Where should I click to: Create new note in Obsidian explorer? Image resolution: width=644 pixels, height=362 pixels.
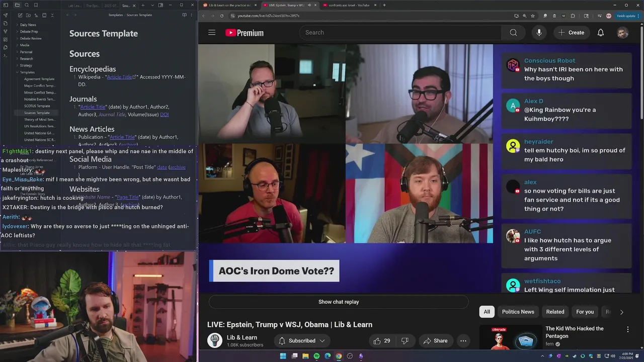pos(20,15)
